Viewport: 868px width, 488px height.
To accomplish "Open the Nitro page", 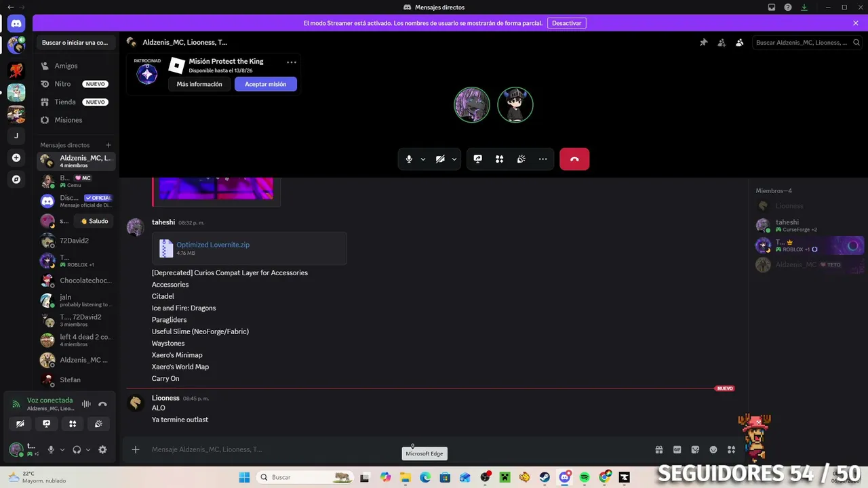I will click(x=76, y=84).
